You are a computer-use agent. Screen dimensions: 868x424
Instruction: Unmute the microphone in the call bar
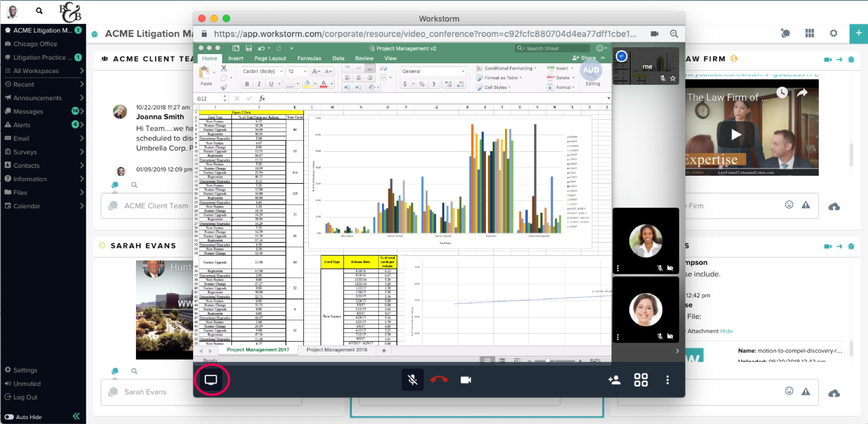[412, 380]
